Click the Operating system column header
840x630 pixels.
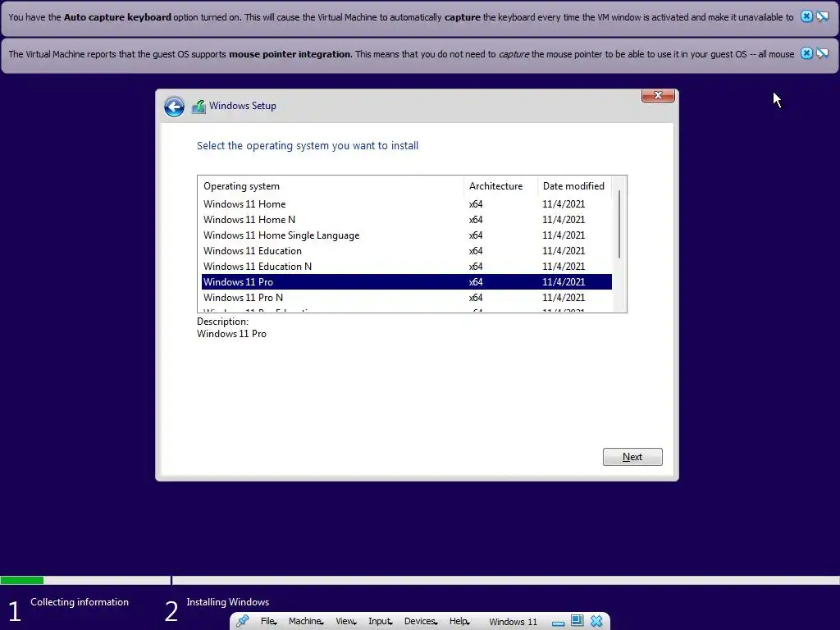click(331, 186)
